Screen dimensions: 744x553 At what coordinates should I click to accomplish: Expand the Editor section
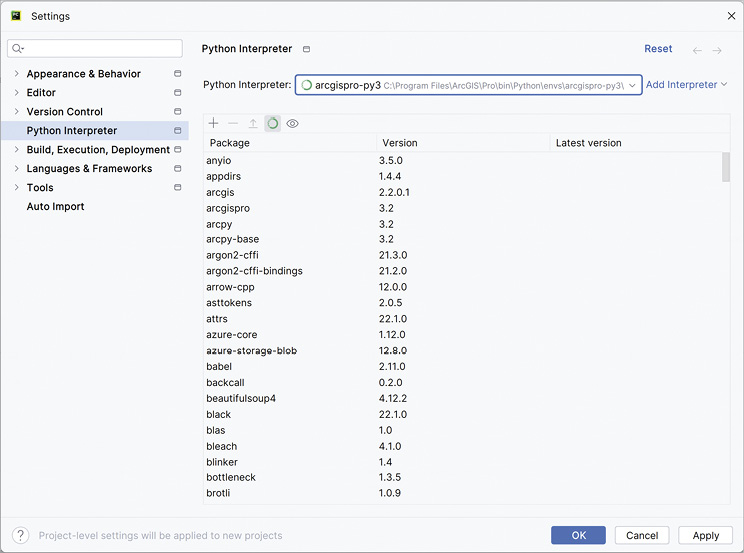tap(17, 93)
